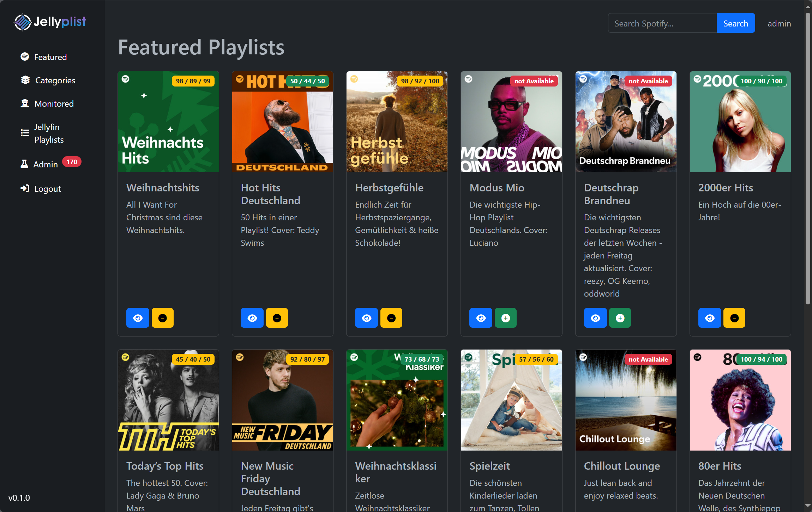812x512 pixels.
Task: Check the 98 / 89 / 99 badge on Weihnachtshits
Action: coord(193,81)
